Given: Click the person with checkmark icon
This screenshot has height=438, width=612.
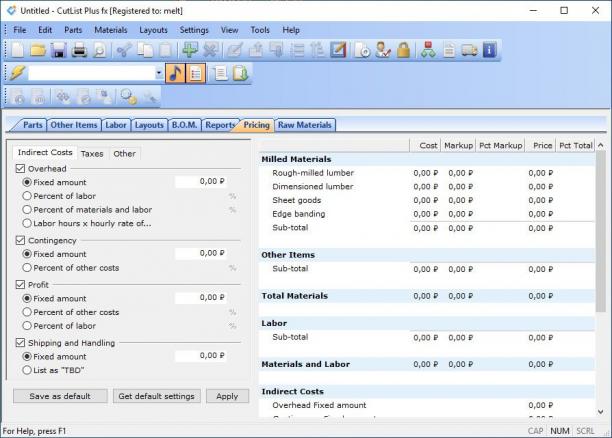Looking at the screenshot, I should [383, 50].
